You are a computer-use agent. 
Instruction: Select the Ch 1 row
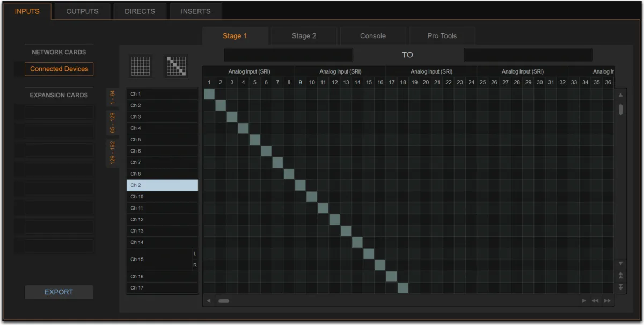pos(162,94)
